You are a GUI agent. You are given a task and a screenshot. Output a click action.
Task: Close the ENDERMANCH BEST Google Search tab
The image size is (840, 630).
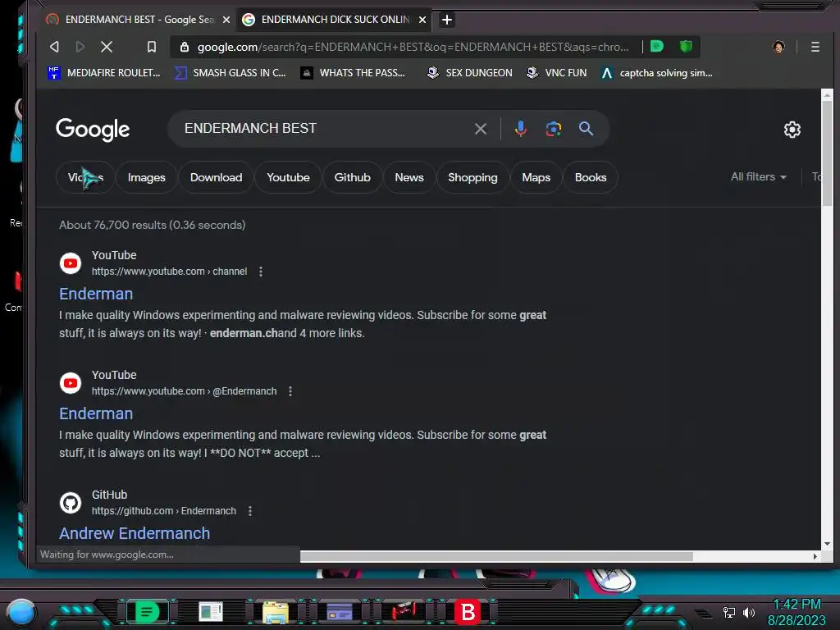pos(226,20)
